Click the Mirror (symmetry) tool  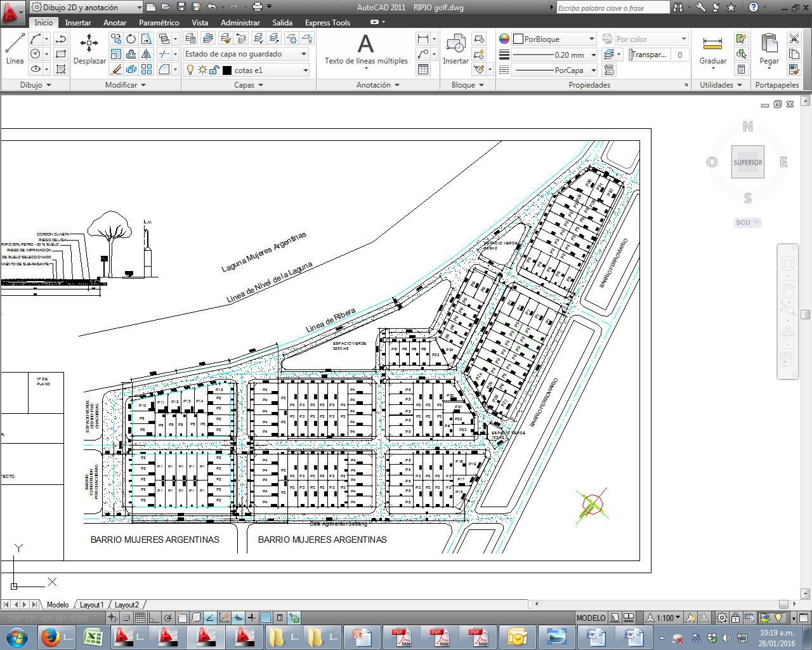[147, 54]
